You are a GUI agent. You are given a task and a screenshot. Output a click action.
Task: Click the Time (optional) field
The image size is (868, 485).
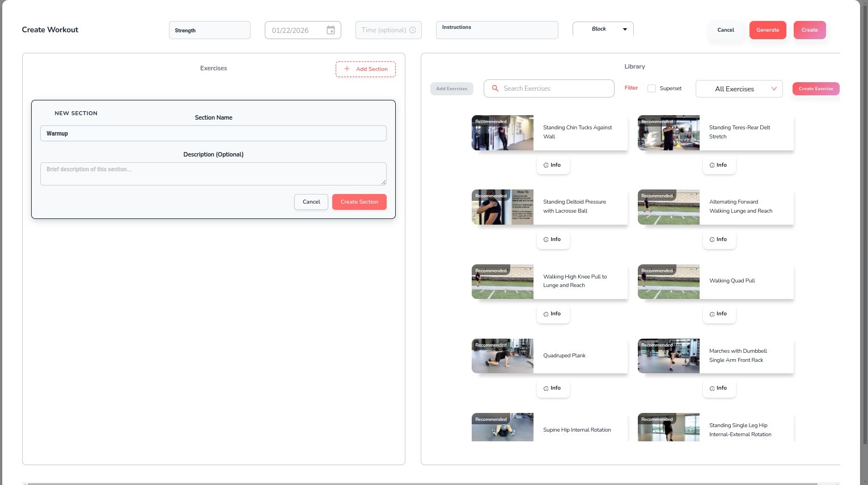point(388,30)
